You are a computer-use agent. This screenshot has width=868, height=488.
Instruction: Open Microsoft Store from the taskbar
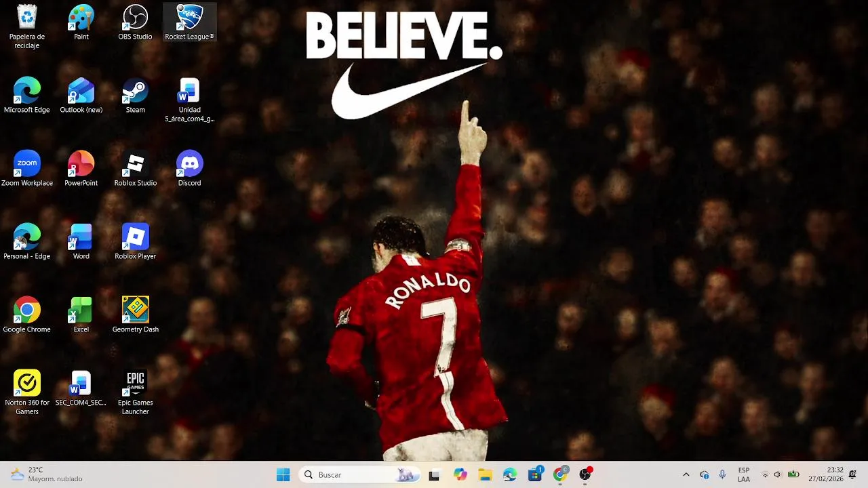[x=535, y=475]
